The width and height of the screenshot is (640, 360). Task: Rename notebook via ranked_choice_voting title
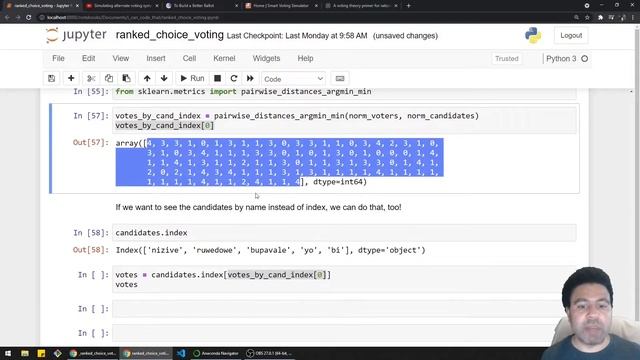coord(170,35)
